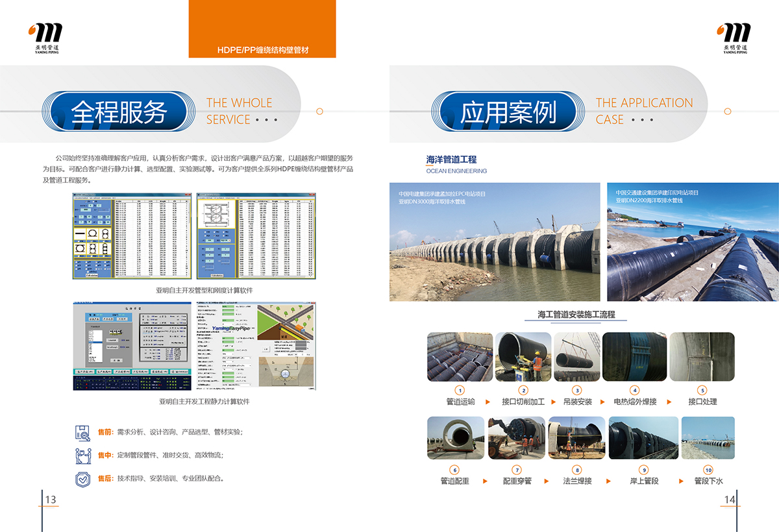The height and width of the screenshot is (532, 779).
Task: Click the 海工管道安装施工流程 heading
Action: (x=576, y=315)
